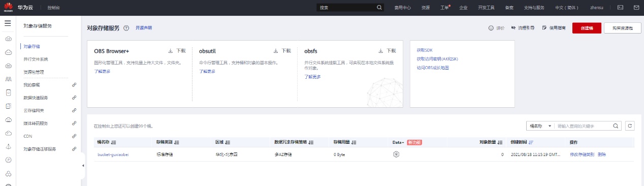Select 对象存储 in the sidebar
The width and height of the screenshot is (644, 186).
[x=31, y=46]
